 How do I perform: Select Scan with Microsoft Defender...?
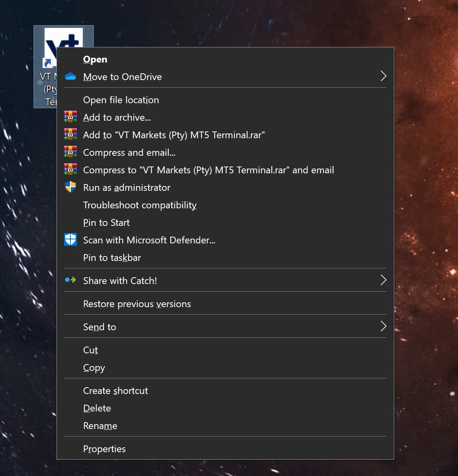pos(225,240)
